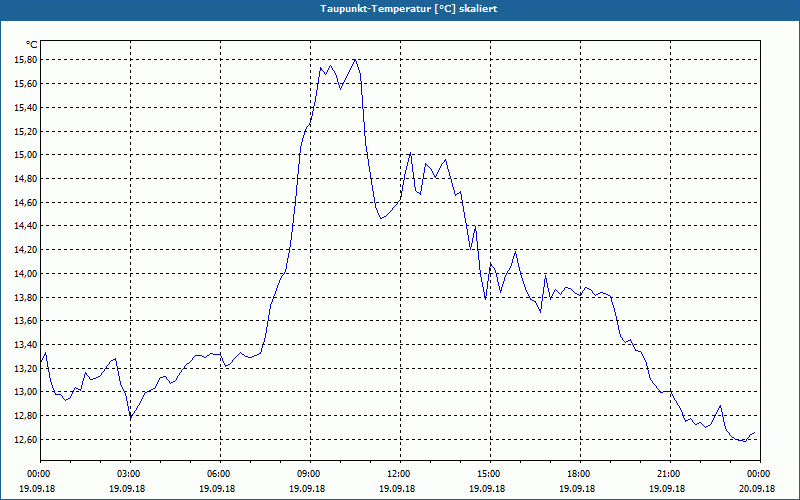Viewport: 800px width, 500px height.
Task: Select the 13,40 y-axis label
Action: 26,344
